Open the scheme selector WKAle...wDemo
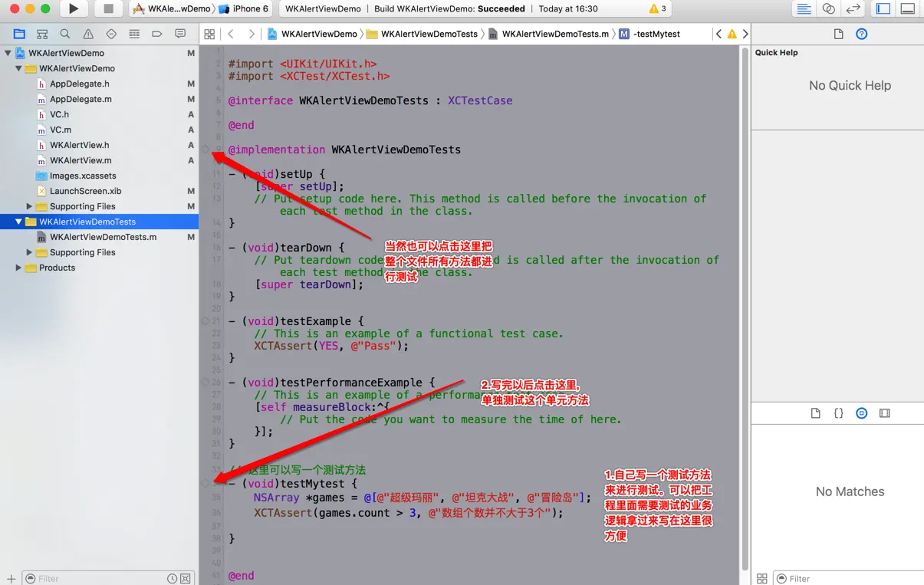 [171, 8]
